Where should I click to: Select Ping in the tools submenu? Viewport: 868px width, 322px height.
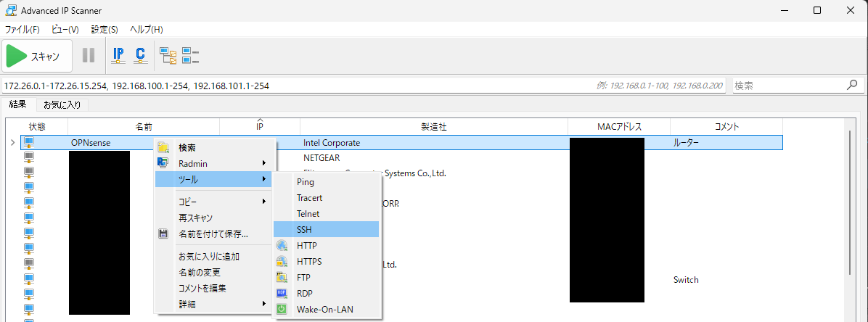point(327,181)
